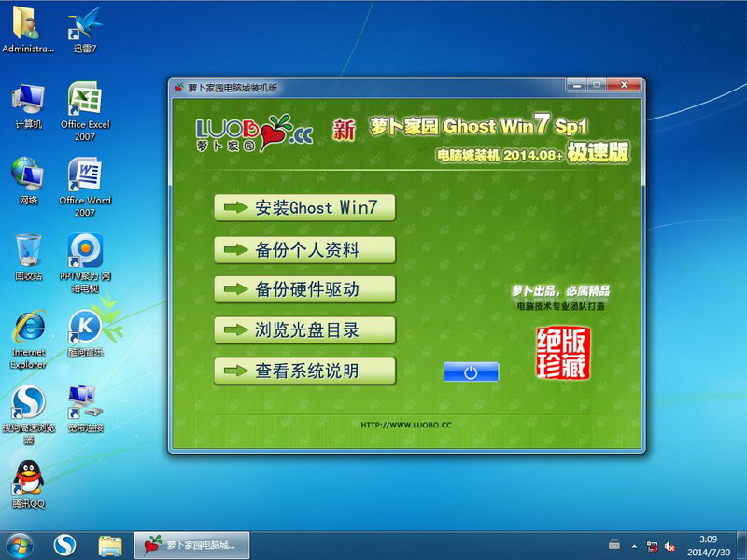Viewport: 747px width, 560px height.
Task: Launch the 酷狗音乐 desktop shortcut
Action: click(x=85, y=333)
